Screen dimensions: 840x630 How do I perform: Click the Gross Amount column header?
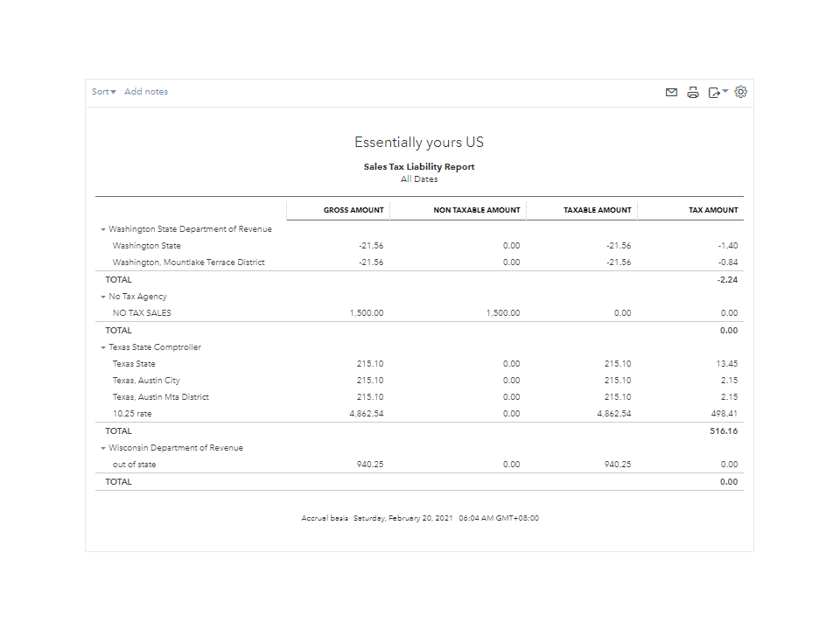coord(353,210)
